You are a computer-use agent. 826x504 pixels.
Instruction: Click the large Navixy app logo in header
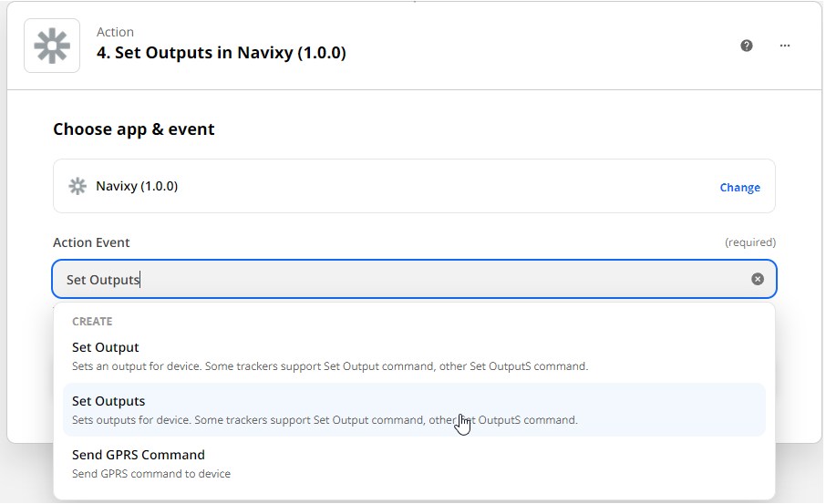[52, 46]
